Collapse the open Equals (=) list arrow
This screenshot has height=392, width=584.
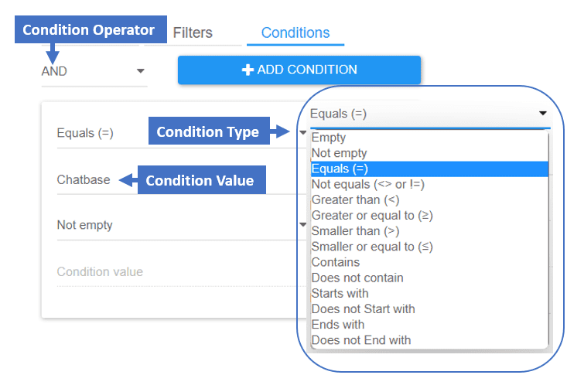pyautogui.click(x=543, y=113)
